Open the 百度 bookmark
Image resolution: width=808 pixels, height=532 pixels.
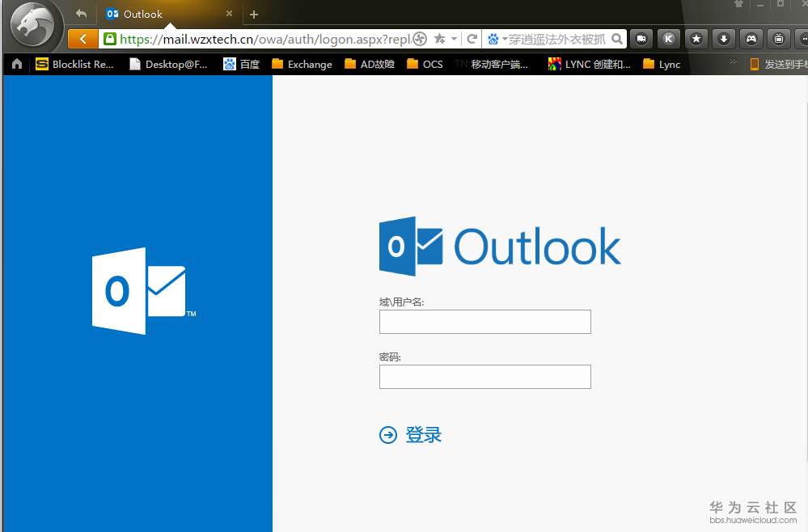tap(242, 64)
